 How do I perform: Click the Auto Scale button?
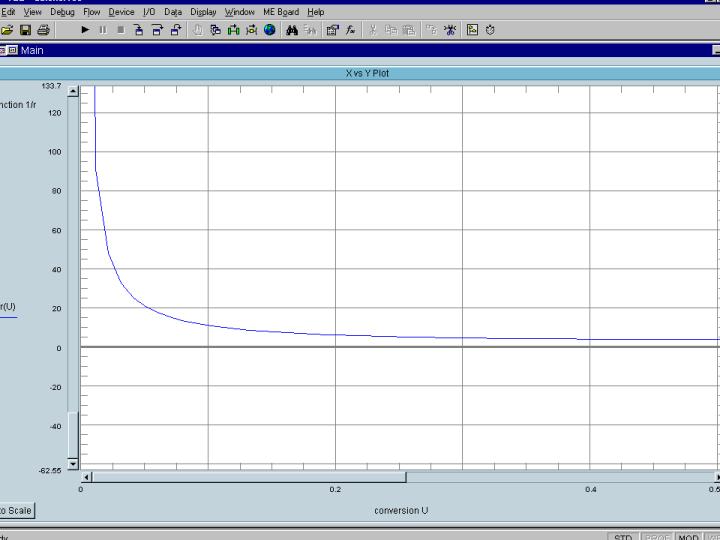tap(15, 511)
